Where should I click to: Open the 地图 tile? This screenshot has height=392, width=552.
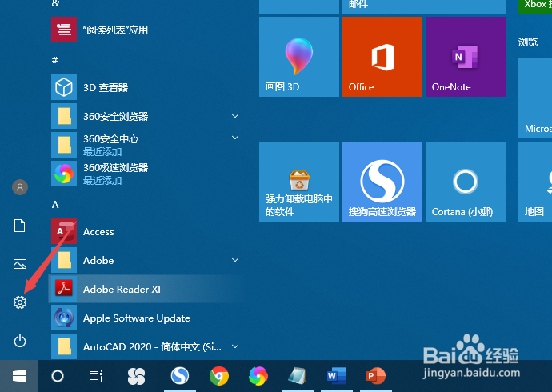535,182
